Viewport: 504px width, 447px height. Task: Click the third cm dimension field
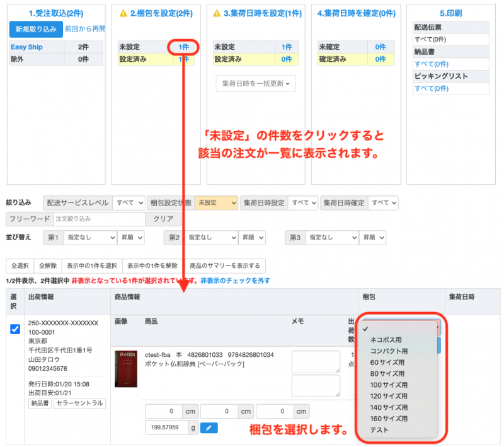coord(275,411)
